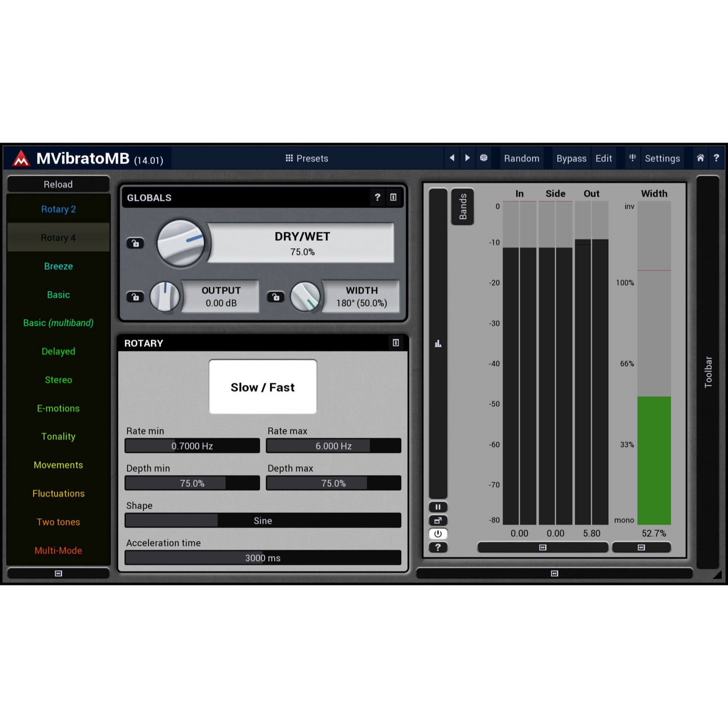Viewport: 728px width, 728px height.
Task: Click the meter popup window icon
Action: 438,521
